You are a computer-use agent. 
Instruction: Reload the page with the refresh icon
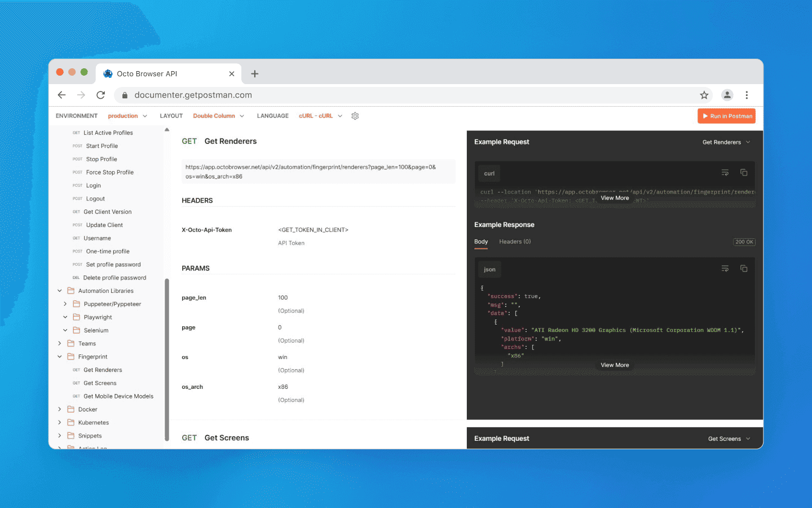[101, 95]
